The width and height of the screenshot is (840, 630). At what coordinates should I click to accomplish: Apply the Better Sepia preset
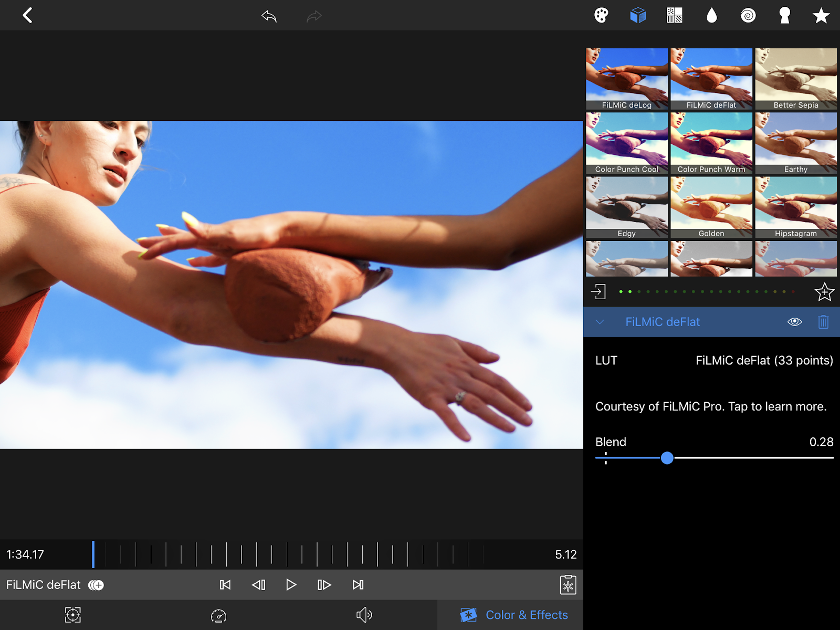796,79
